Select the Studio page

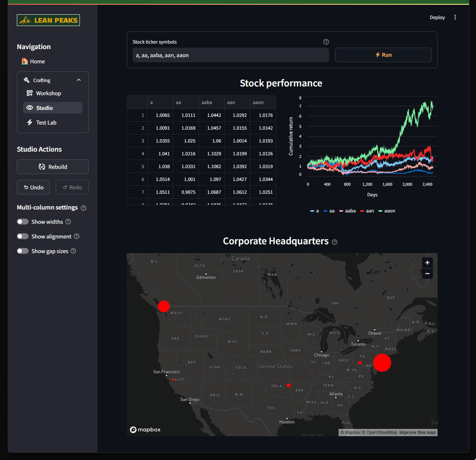(x=53, y=108)
